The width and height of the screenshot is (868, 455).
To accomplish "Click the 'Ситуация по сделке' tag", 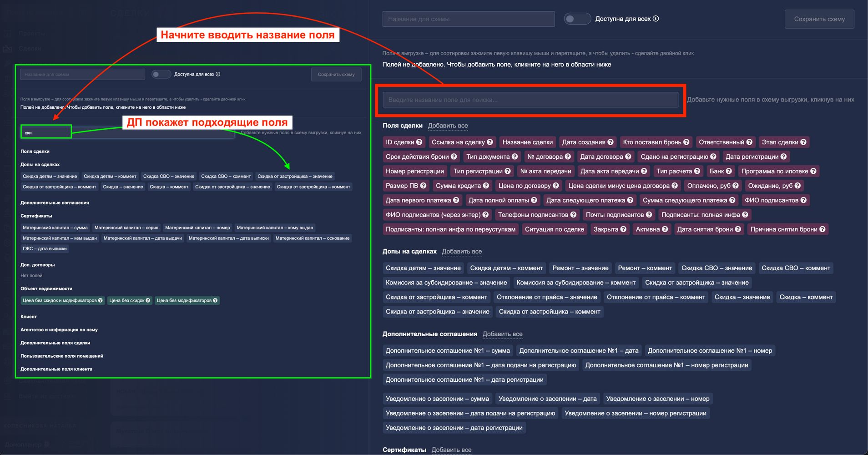I will tap(554, 229).
